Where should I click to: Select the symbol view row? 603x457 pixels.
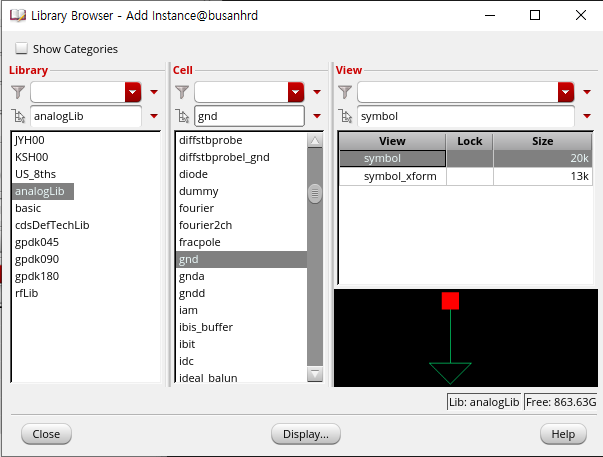466,158
